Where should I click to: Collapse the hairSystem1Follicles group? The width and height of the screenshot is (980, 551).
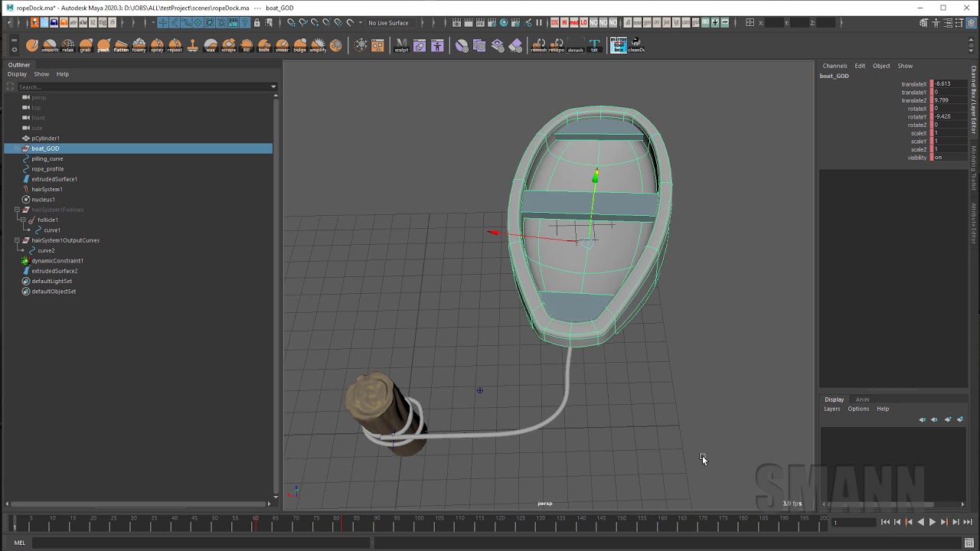coord(17,210)
